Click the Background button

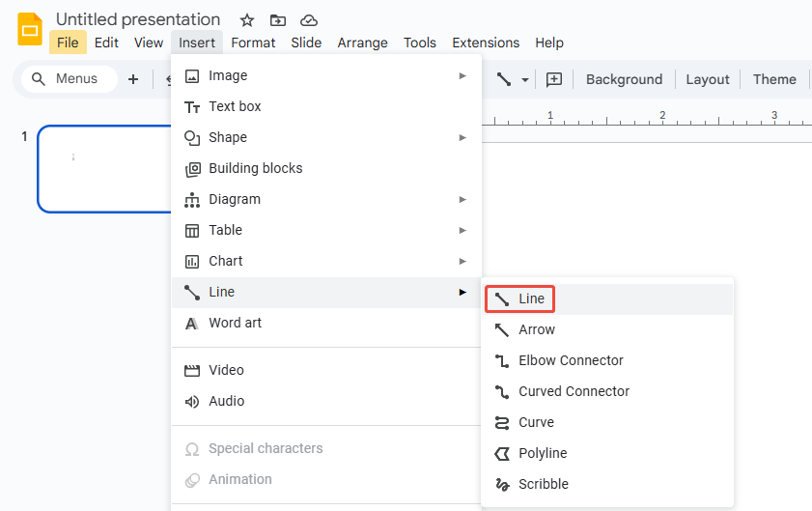[x=624, y=79]
